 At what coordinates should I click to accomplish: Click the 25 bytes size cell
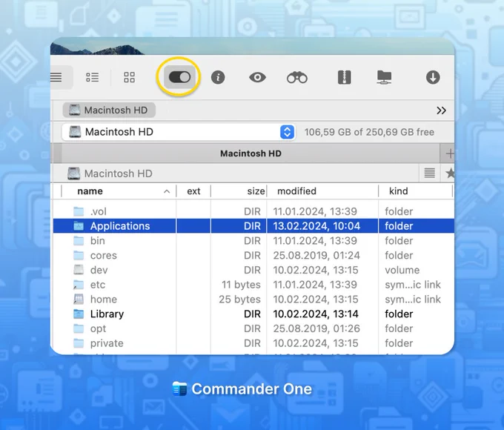(x=240, y=300)
